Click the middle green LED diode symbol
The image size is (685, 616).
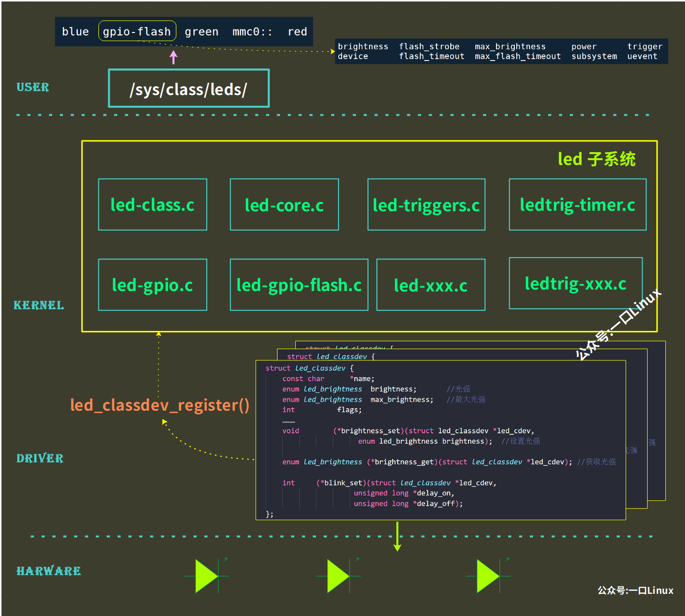(x=339, y=576)
